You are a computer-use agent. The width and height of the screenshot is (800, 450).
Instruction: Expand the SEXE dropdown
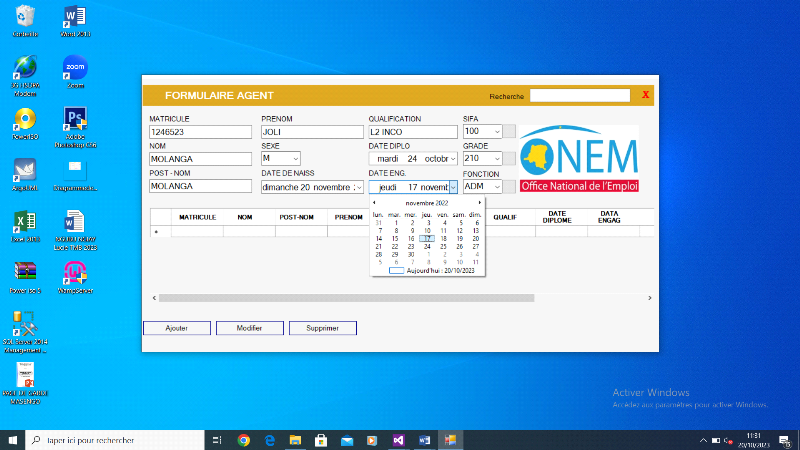[x=296, y=158]
